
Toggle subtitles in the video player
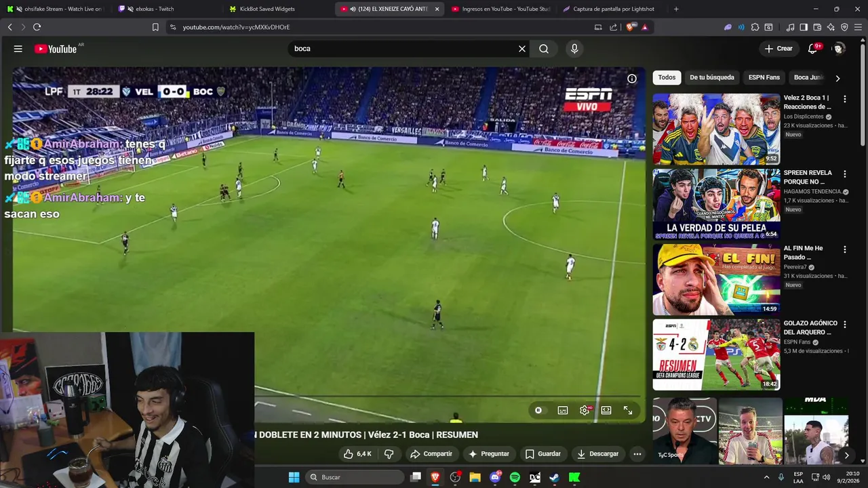point(563,410)
